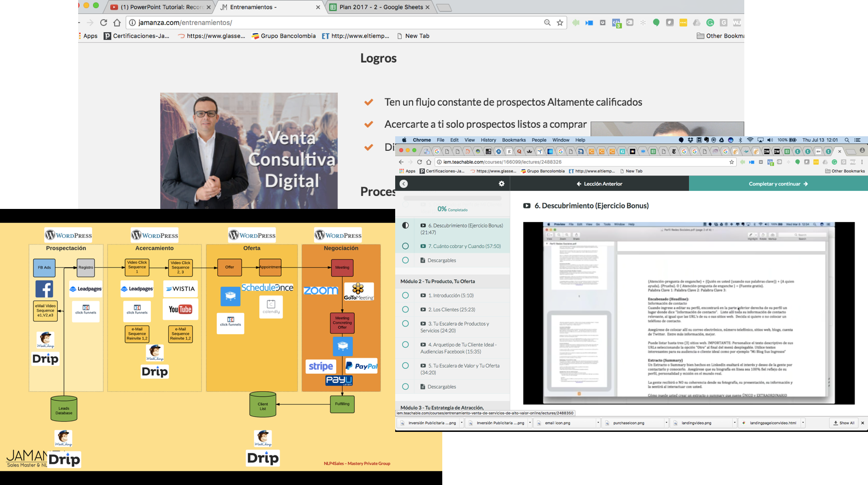
Task: Click the reload icon in Teachable browser window
Action: coord(419,162)
